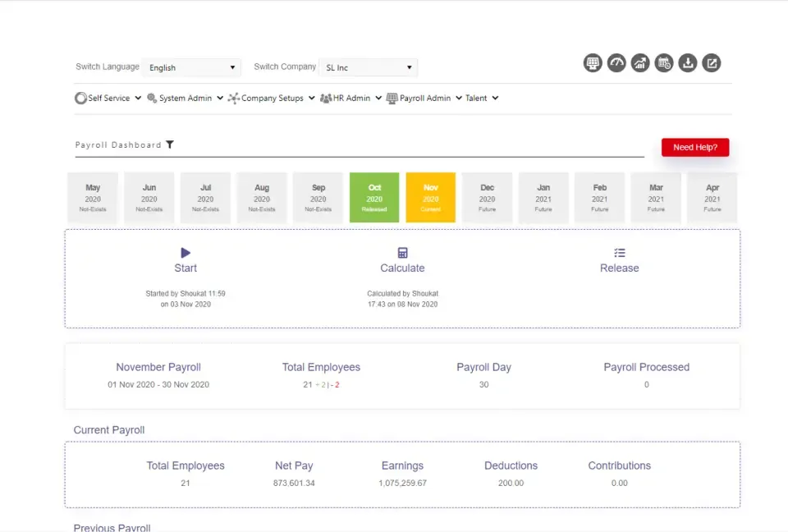Click the Release checklist icon
Image resolution: width=788 pixels, height=532 pixels.
620,252
